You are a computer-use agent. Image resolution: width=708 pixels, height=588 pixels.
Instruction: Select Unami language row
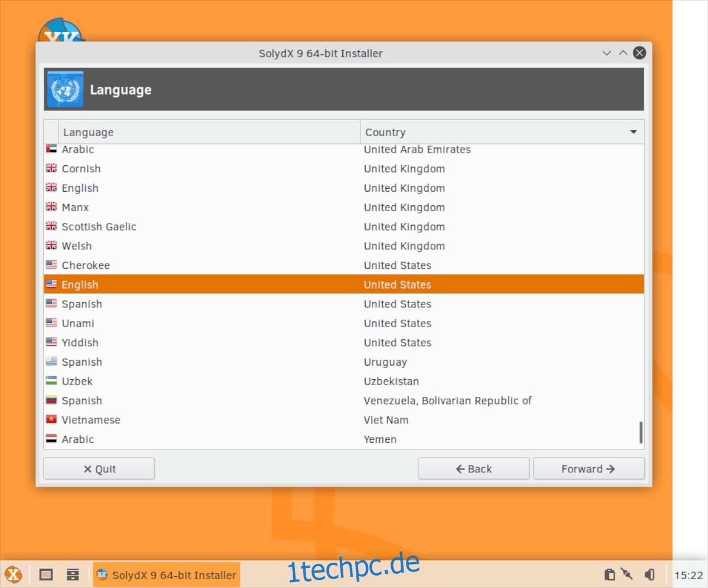344,323
